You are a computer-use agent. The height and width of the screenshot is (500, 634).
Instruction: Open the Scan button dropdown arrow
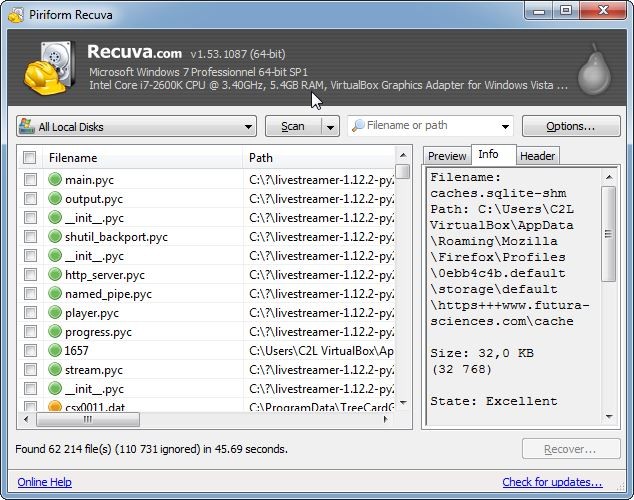pos(330,127)
